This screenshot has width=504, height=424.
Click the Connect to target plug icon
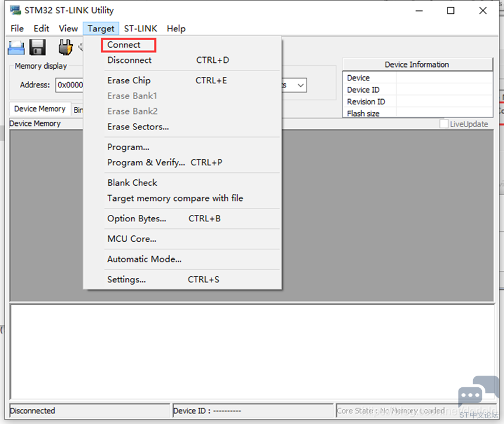tap(66, 48)
